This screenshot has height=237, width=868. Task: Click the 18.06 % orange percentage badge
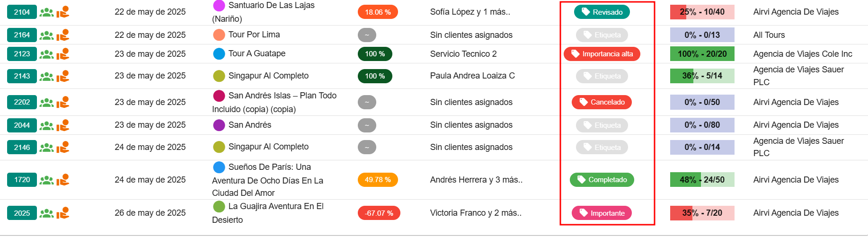click(x=378, y=12)
